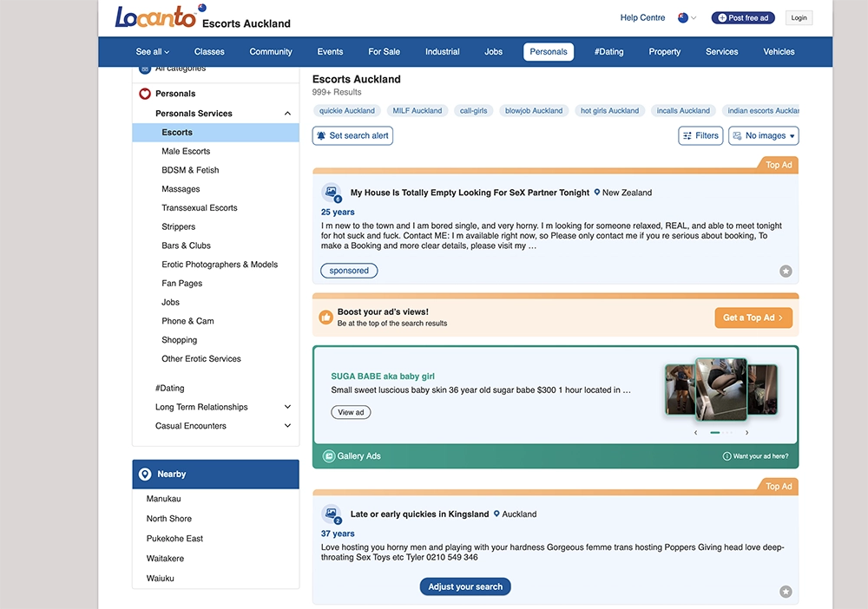
Task: Click the Set search alert button
Action: (352, 135)
